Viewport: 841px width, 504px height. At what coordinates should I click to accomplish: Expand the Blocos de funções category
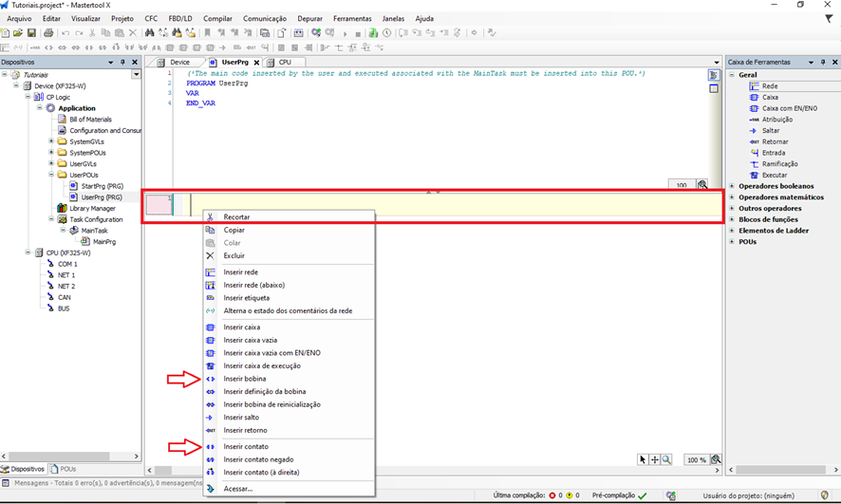(732, 219)
